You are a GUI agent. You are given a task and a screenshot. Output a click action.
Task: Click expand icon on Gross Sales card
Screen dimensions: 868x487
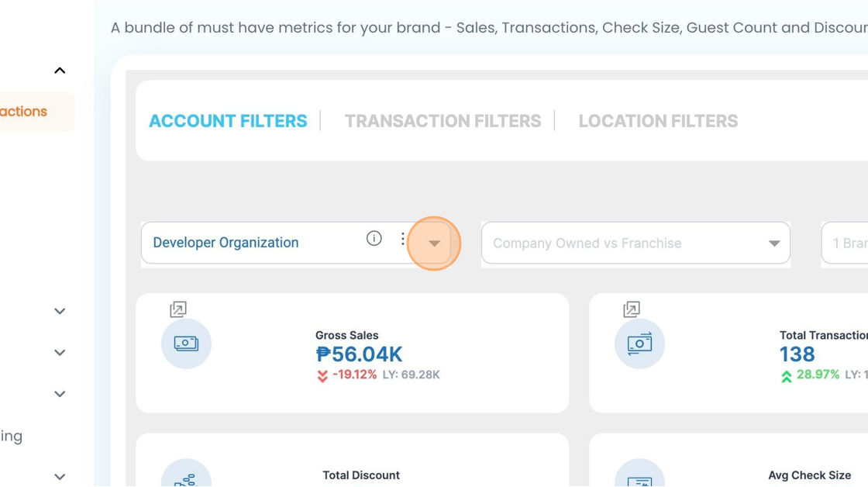178,309
